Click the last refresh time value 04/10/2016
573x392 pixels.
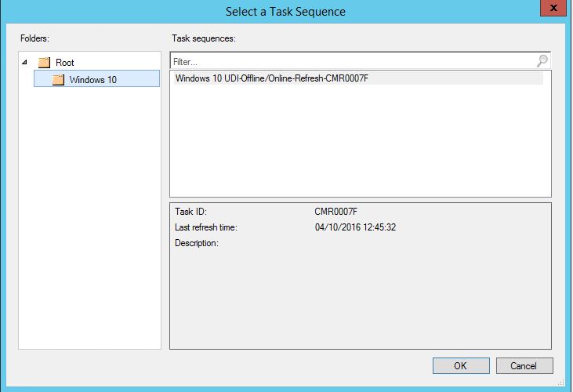point(355,227)
